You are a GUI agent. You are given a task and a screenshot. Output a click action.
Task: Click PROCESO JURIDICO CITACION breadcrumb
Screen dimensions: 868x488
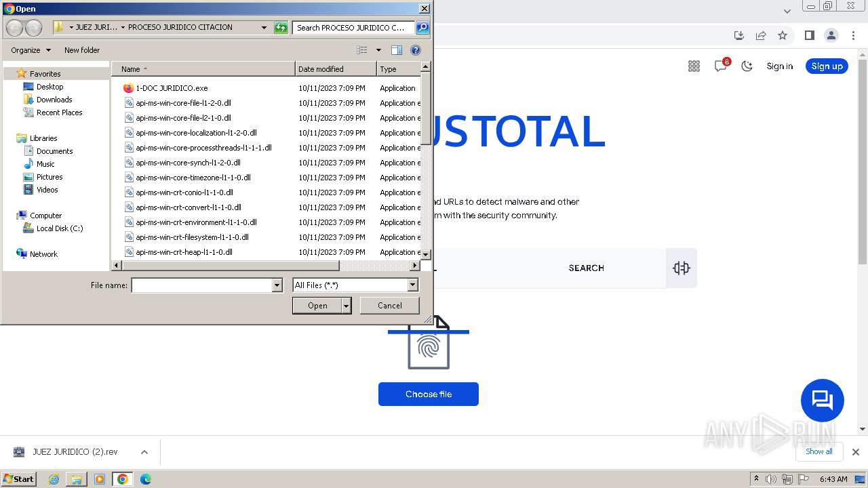point(180,28)
